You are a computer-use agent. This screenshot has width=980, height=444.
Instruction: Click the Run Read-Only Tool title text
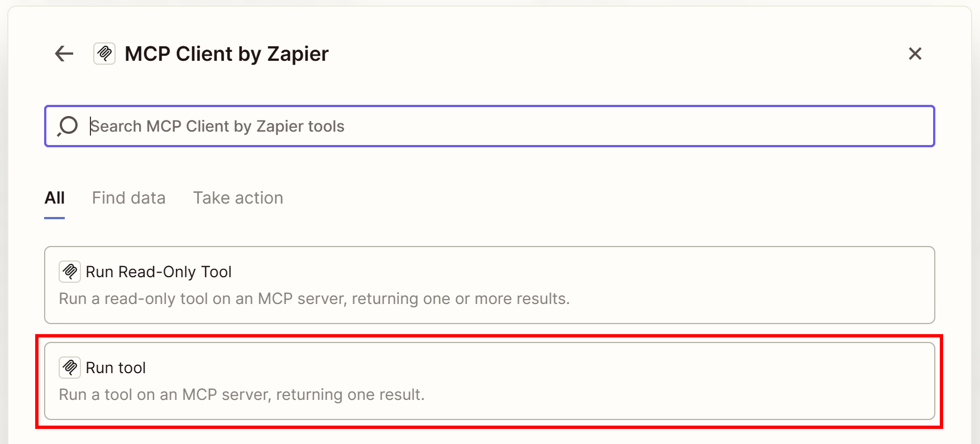click(159, 272)
